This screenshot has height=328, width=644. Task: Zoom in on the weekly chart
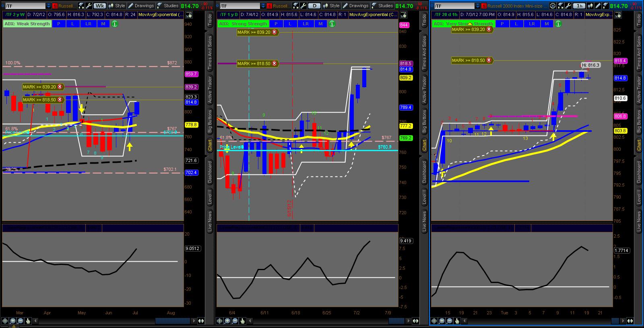(12, 321)
